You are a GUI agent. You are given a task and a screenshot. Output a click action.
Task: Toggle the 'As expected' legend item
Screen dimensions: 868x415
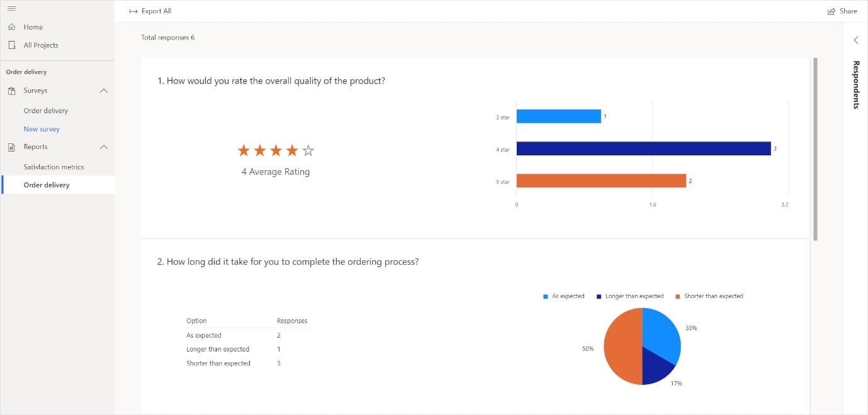(x=564, y=296)
